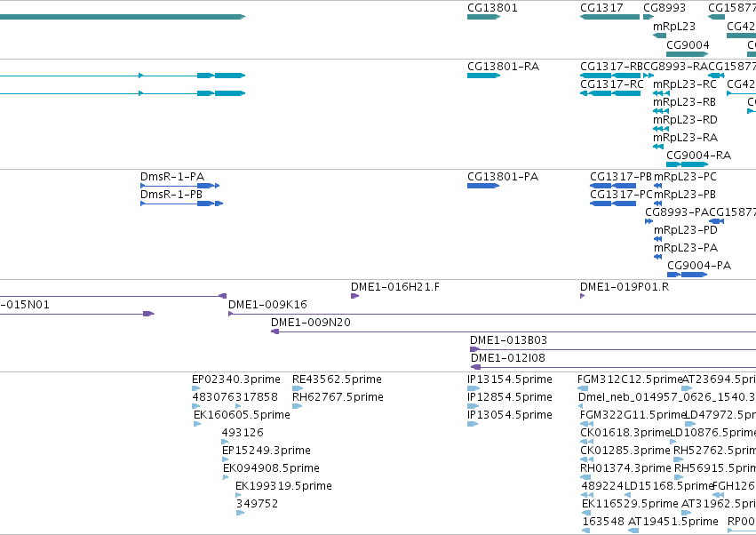Select the EK094908.5prime EST label
Screen dimensions: 756x535
click(271, 468)
